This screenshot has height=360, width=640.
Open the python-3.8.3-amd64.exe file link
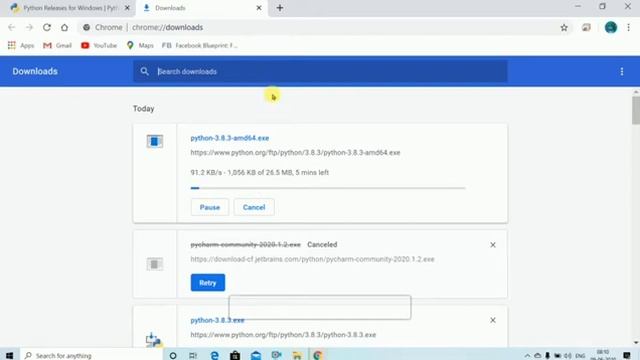click(230, 138)
